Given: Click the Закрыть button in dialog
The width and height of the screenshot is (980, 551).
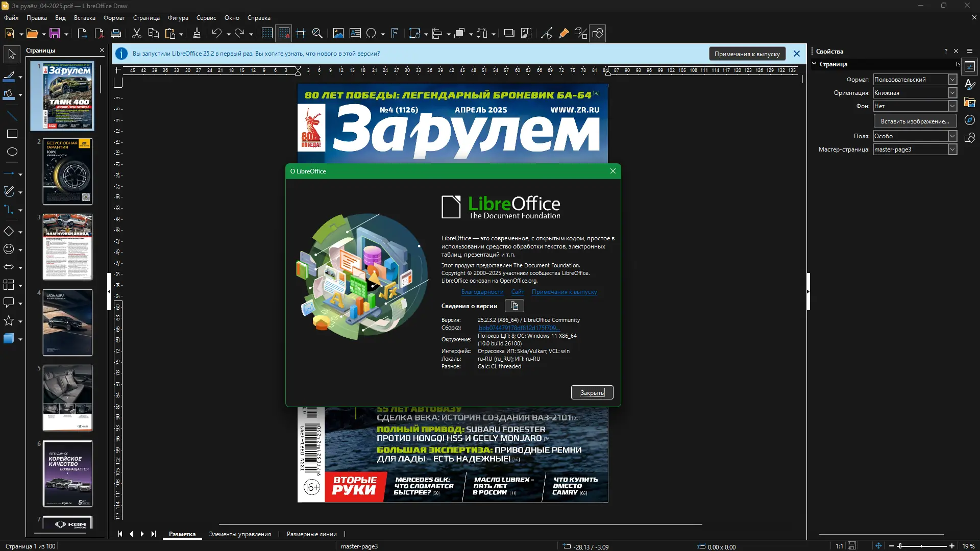Looking at the screenshot, I should [x=592, y=392].
